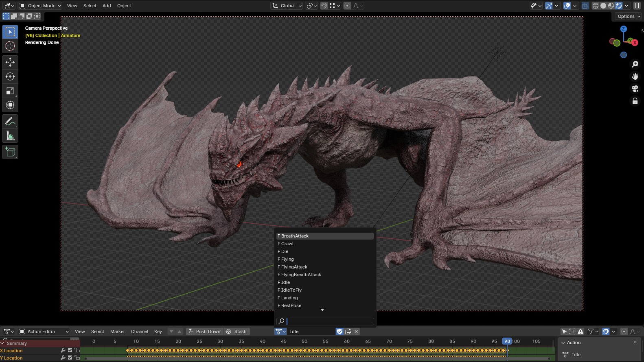This screenshot has width=644, height=362.
Task: Open the 3D viewport editor type dropdown
Action: (9, 6)
